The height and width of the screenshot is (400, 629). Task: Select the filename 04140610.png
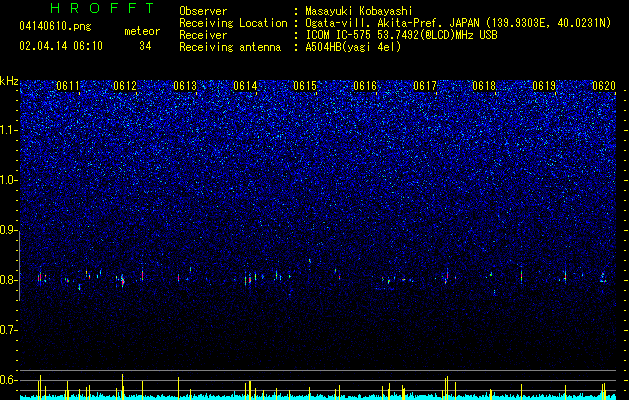(x=55, y=27)
